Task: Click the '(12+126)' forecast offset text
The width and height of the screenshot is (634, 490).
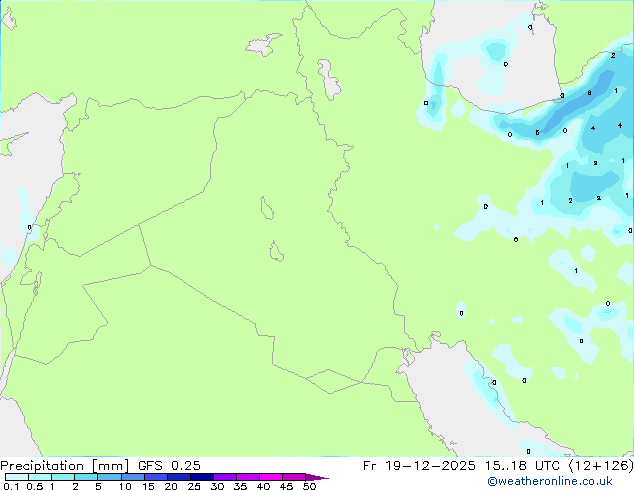Action: [x=601, y=466]
